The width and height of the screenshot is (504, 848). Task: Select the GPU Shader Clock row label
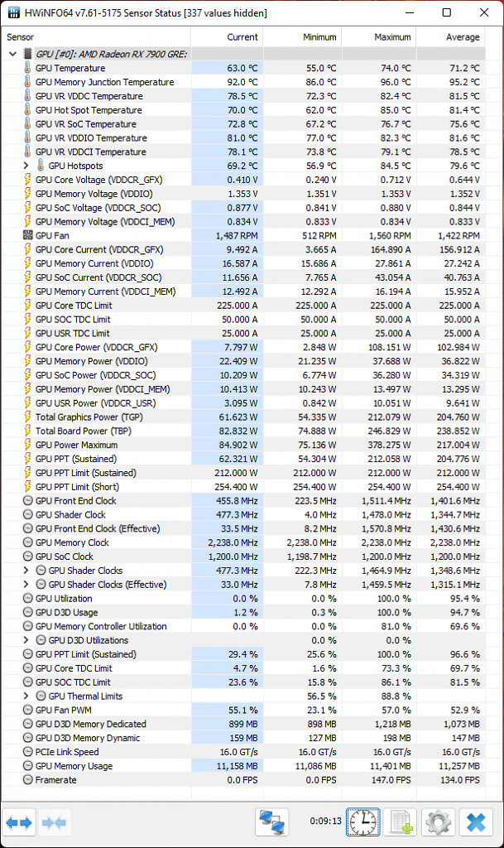click(x=70, y=514)
